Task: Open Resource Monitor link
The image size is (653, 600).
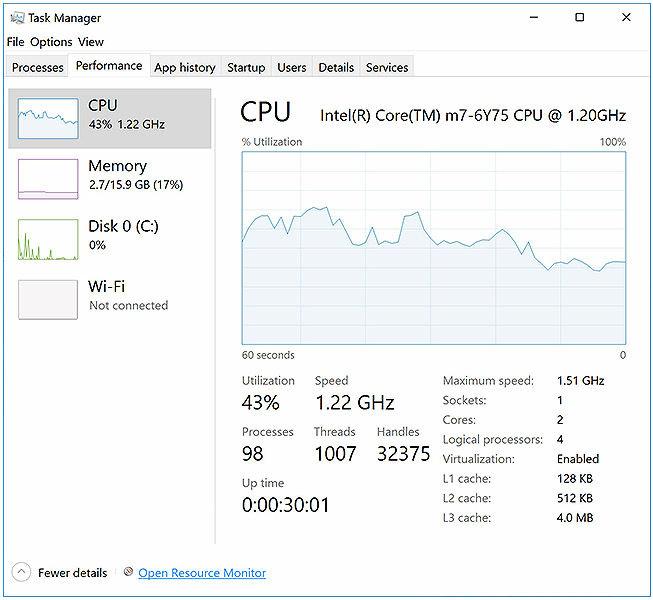Action: click(202, 573)
